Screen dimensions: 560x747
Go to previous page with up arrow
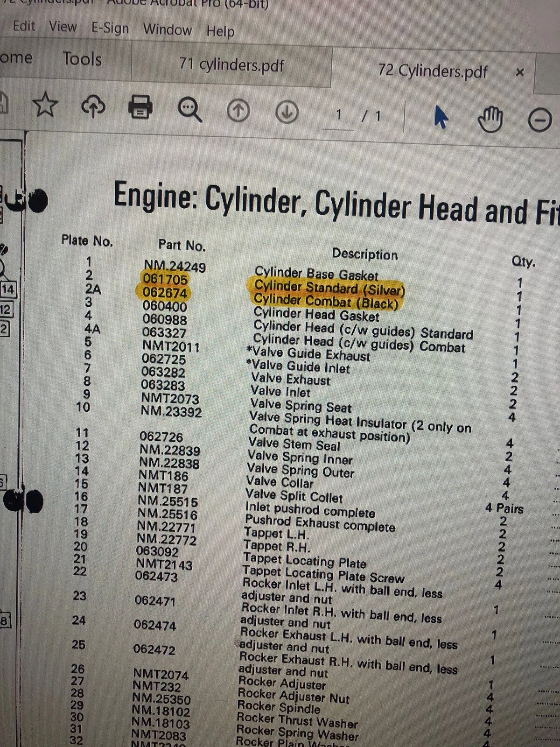(238, 112)
